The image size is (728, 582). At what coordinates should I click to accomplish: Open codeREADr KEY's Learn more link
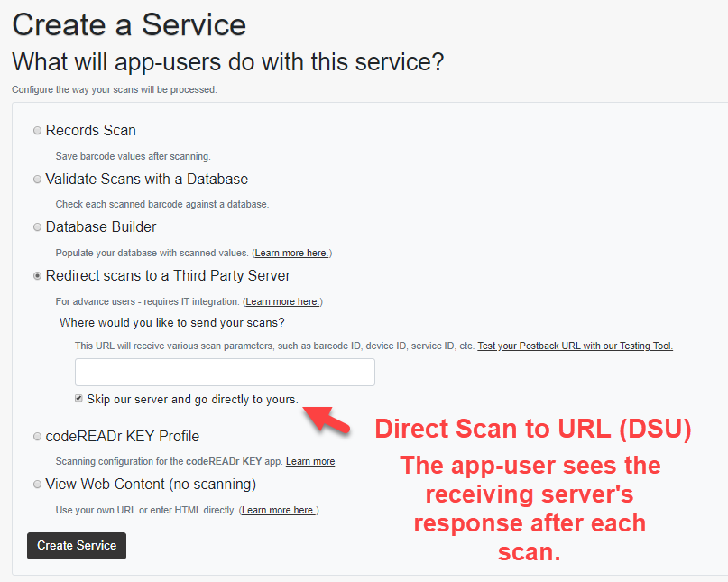(310, 462)
